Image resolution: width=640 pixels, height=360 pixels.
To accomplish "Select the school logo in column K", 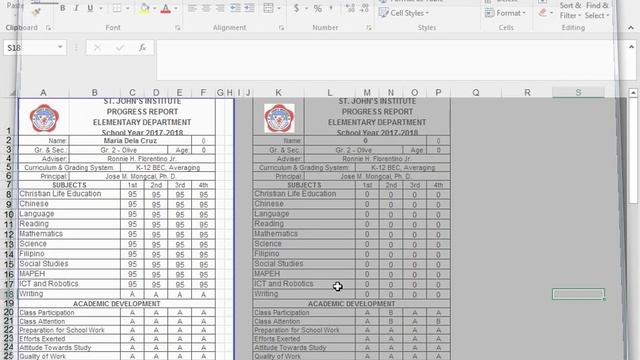I will [x=279, y=118].
